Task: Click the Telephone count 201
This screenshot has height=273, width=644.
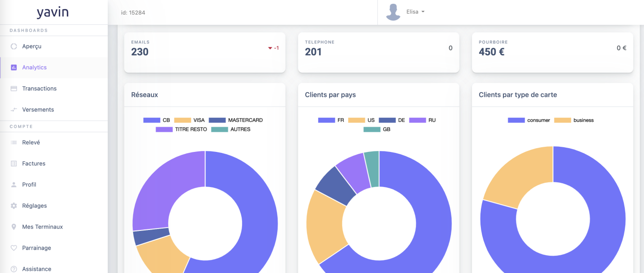Action: tap(313, 52)
